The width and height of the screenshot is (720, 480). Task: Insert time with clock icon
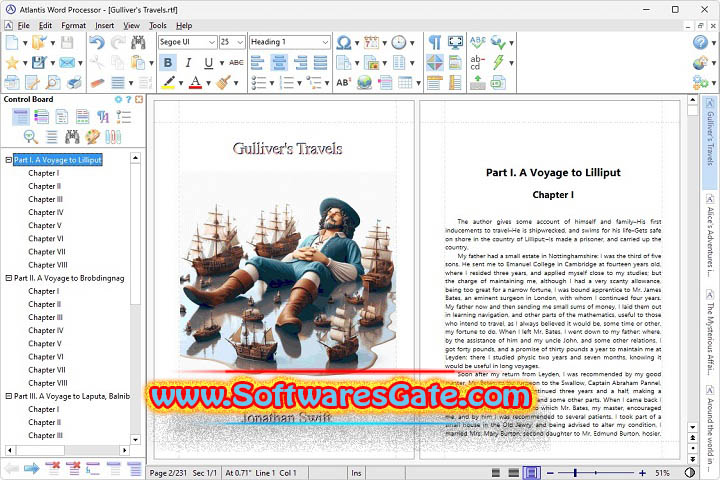point(399,43)
